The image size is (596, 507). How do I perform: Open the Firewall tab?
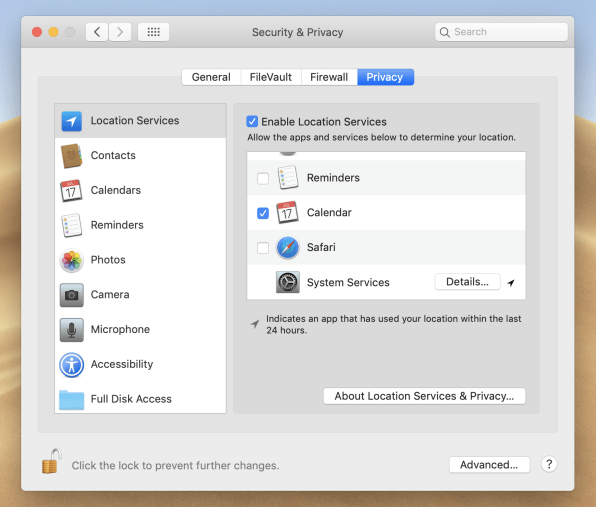tap(329, 77)
